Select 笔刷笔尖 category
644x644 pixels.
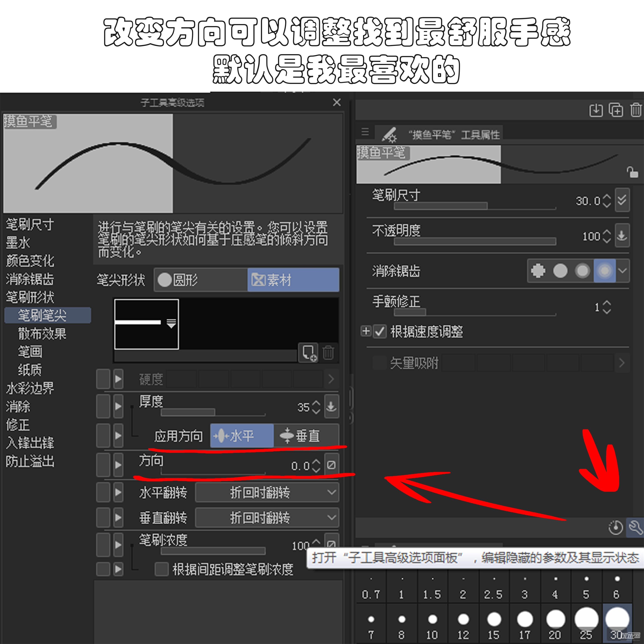[48, 315]
